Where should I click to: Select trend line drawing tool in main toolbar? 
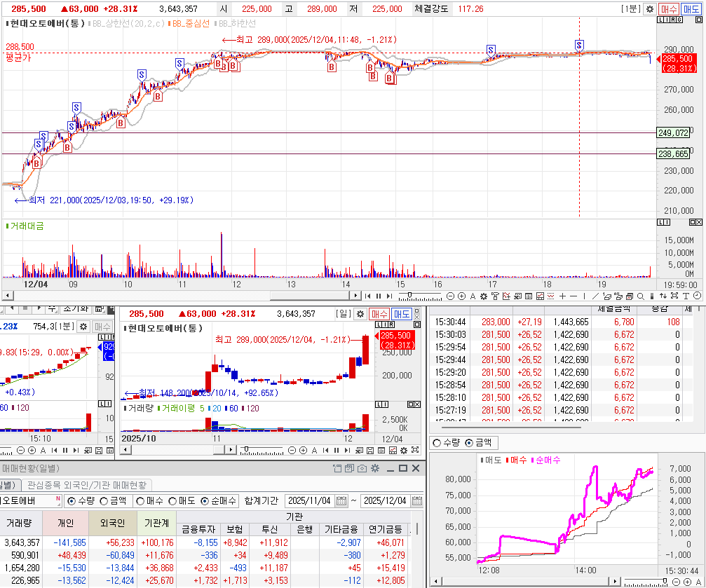(595, 296)
